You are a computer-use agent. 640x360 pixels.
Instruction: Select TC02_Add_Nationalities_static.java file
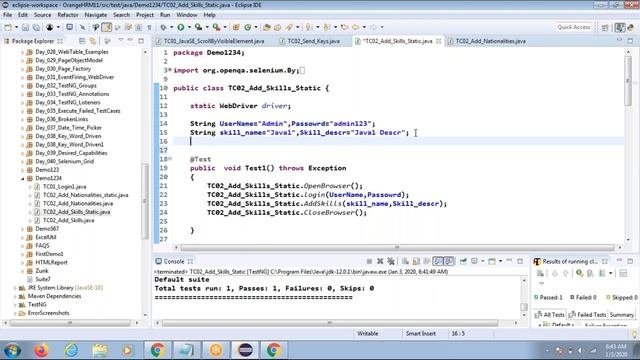pos(86,195)
